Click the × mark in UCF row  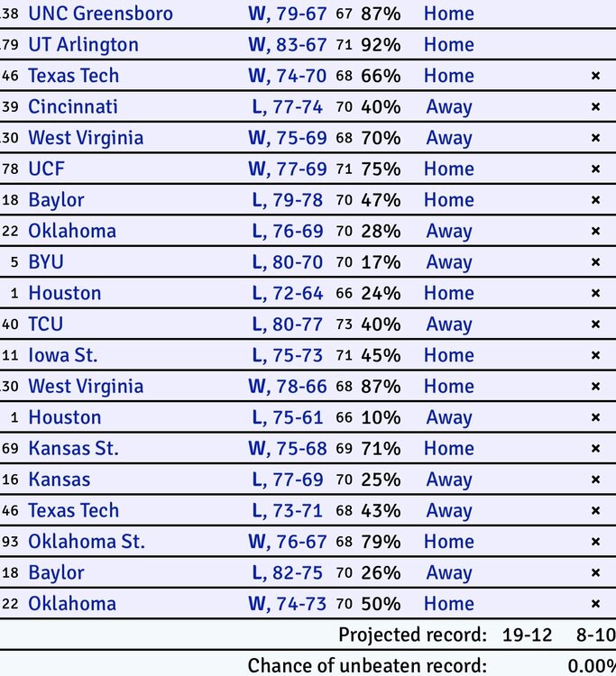[x=595, y=169]
